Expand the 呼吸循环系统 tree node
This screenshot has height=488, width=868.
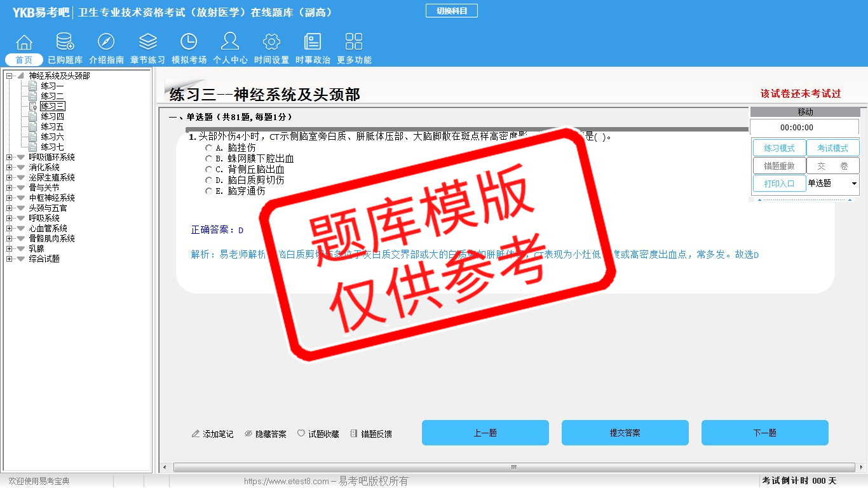pos(10,158)
